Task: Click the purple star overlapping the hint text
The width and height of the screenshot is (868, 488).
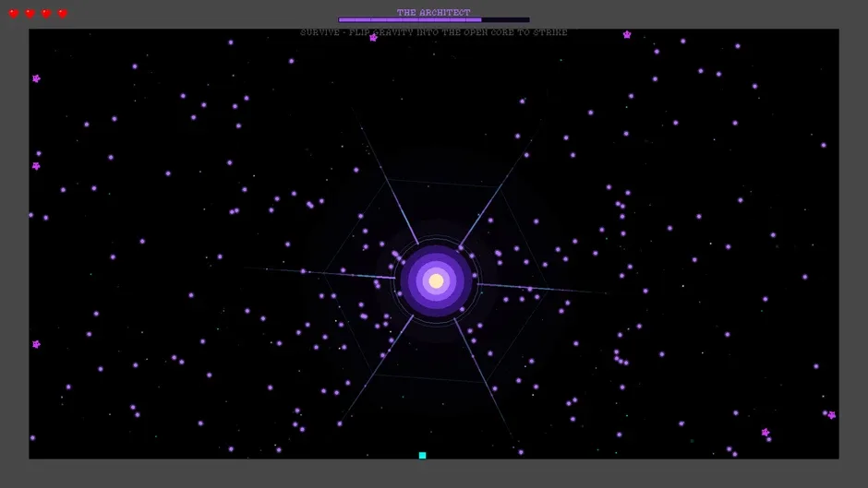Action: pyautogui.click(x=374, y=38)
